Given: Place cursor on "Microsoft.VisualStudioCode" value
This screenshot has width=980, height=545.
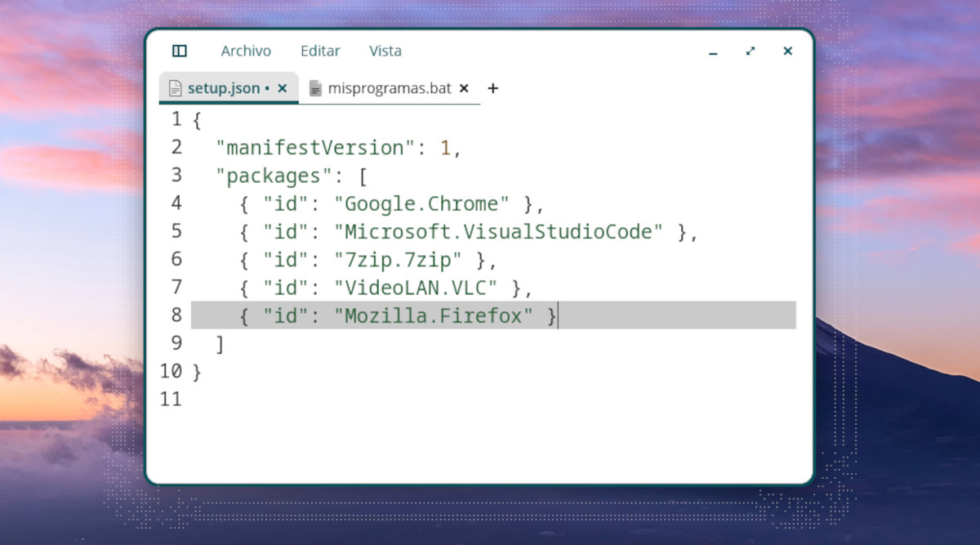Looking at the screenshot, I should [x=498, y=232].
